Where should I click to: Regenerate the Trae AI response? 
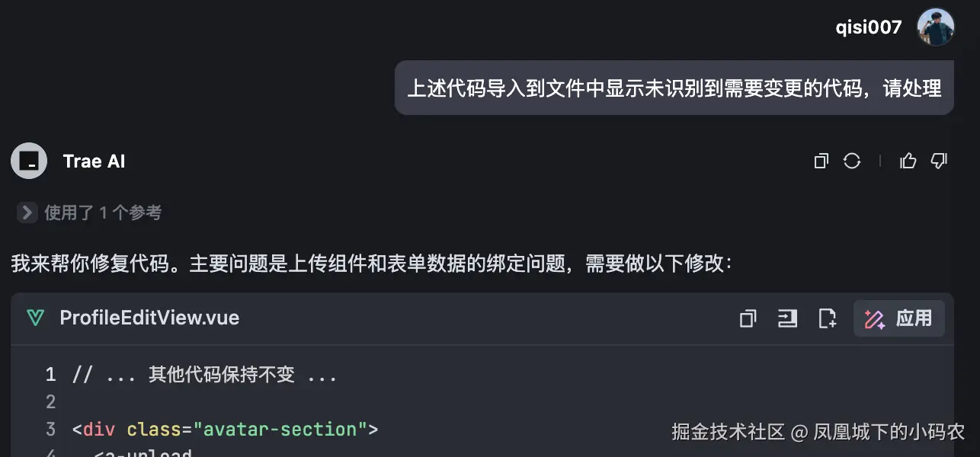click(852, 161)
